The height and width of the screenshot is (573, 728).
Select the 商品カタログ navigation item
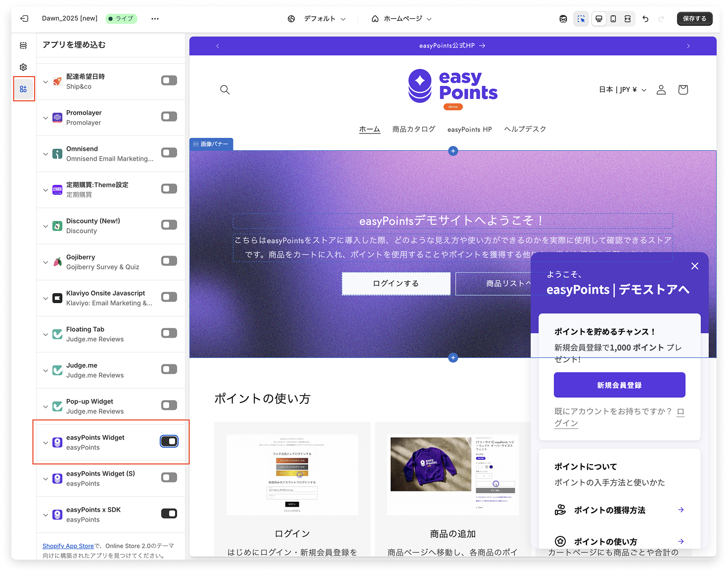pyautogui.click(x=414, y=129)
